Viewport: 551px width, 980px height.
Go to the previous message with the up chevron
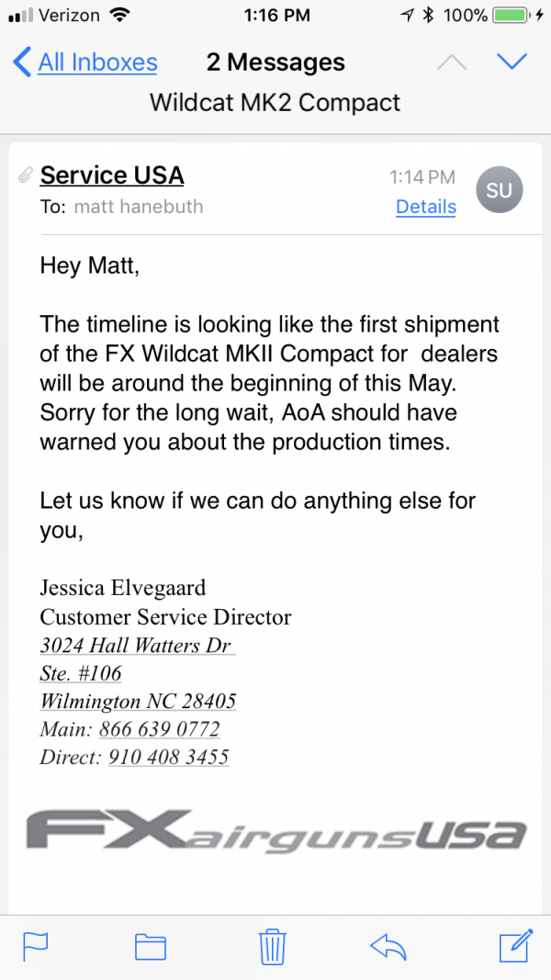[451, 62]
